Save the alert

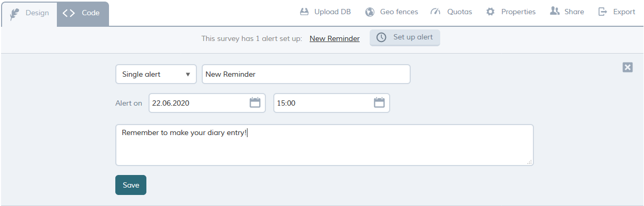coord(131,185)
